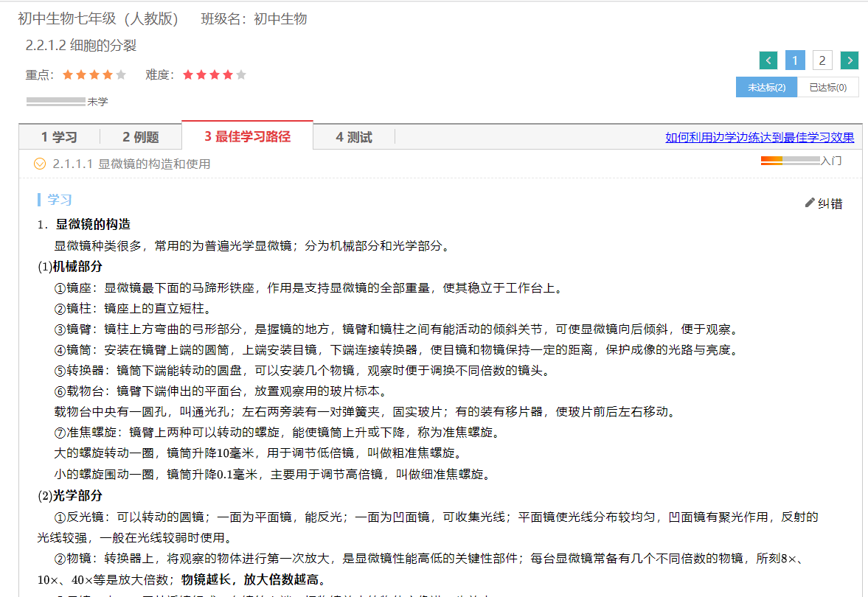Click the 班级名：初中生物 label
This screenshot has width=868, height=597.
(254, 19)
